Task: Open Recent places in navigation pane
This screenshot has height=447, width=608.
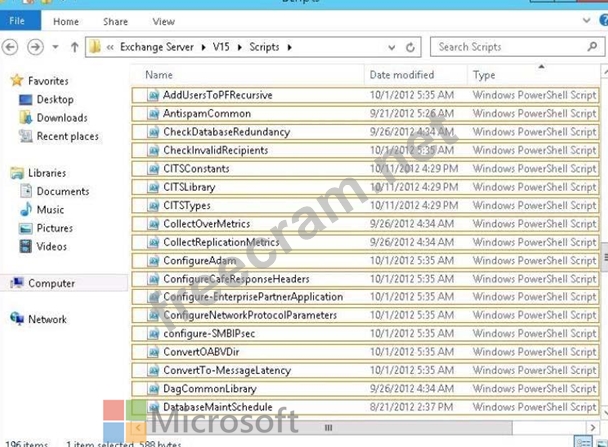Action: tap(67, 136)
